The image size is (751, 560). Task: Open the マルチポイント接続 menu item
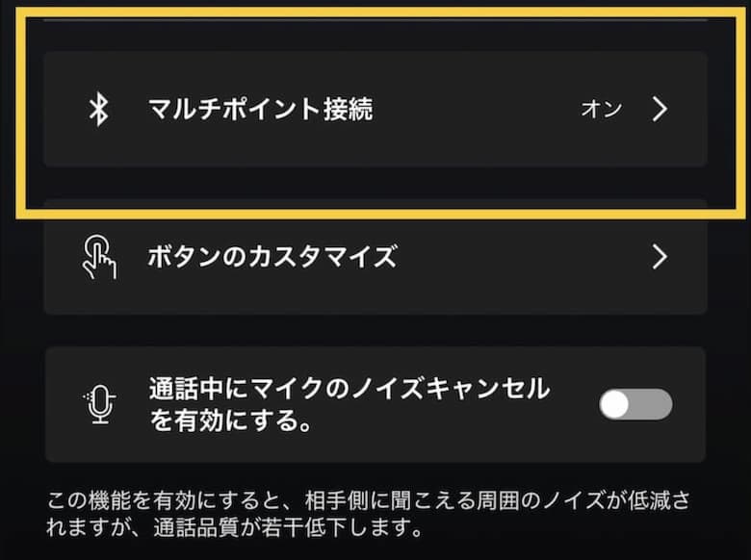tap(260, 109)
